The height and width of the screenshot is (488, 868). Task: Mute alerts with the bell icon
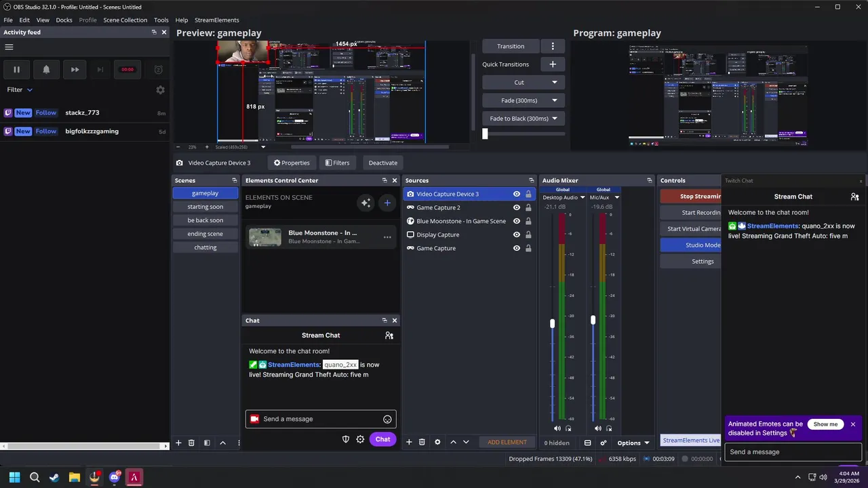(x=46, y=69)
